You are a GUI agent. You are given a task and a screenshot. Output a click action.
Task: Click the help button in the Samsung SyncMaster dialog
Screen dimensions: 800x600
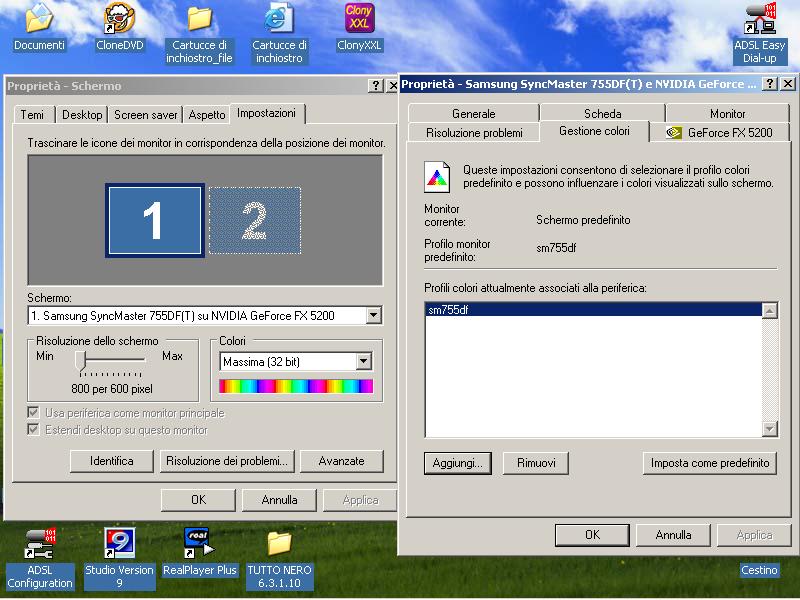coord(770,84)
